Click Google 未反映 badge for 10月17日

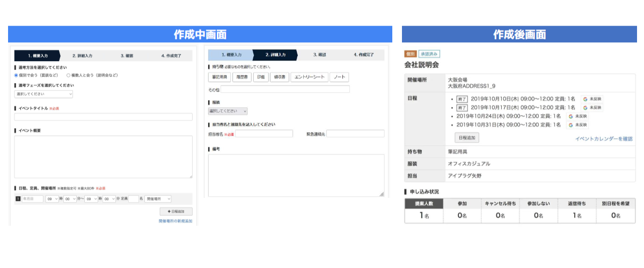click(592, 107)
